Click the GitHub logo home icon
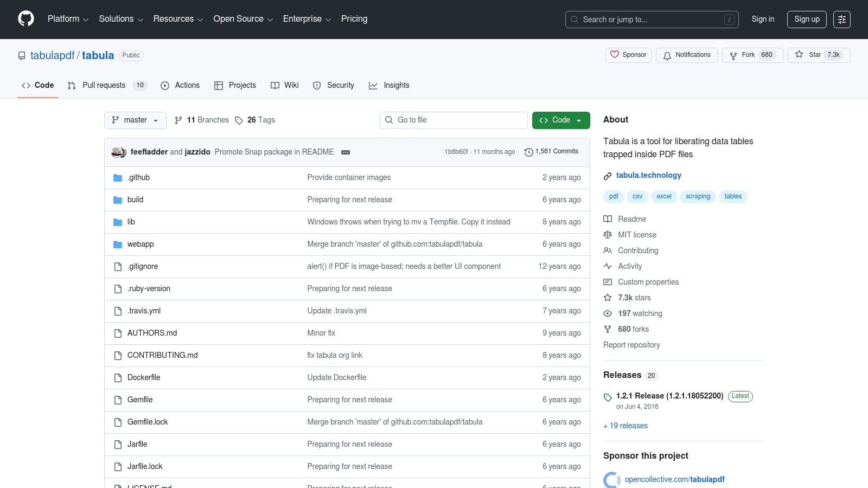The image size is (868, 488). click(25, 18)
